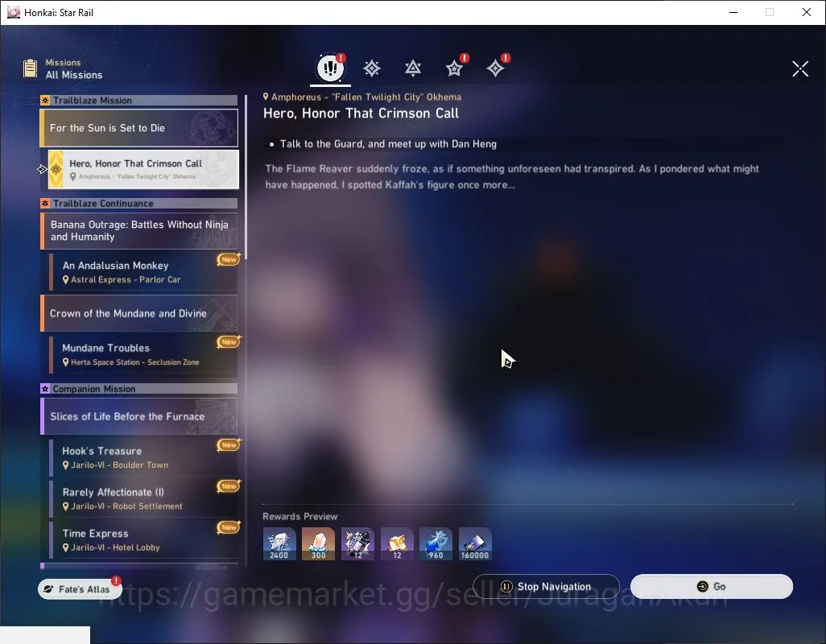This screenshot has height=644, width=826.
Task: Click the New badge on Mundane Troubles
Action: click(229, 342)
